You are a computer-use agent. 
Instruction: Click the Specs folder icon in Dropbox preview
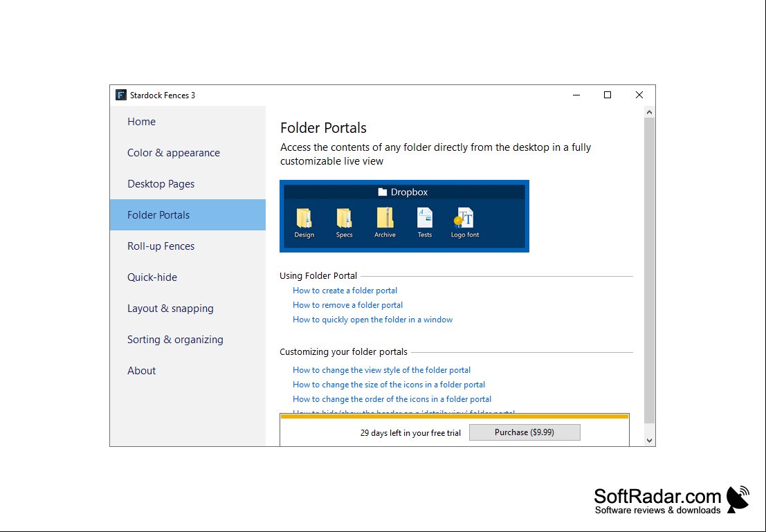(344, 218)
